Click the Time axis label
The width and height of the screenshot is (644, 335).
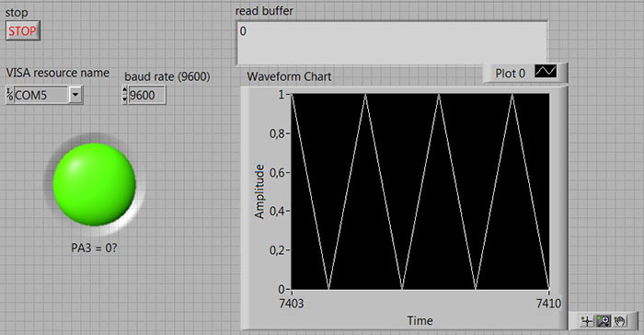[420, 320]
